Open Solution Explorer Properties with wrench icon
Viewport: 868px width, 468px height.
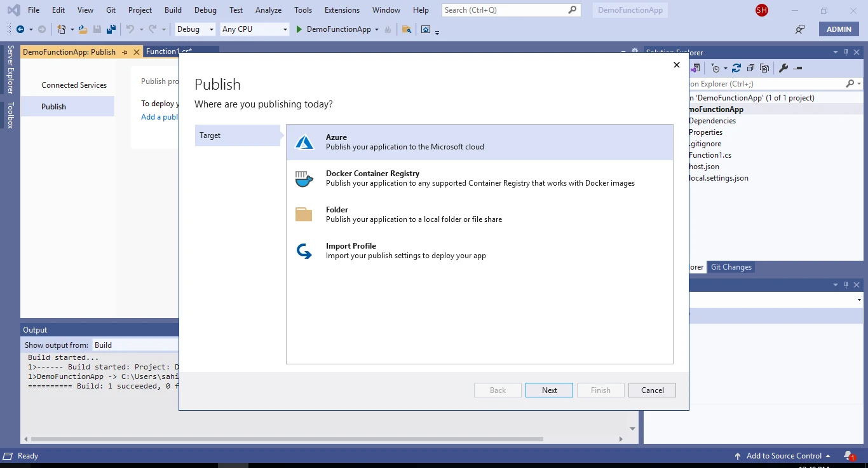point(784,68)
